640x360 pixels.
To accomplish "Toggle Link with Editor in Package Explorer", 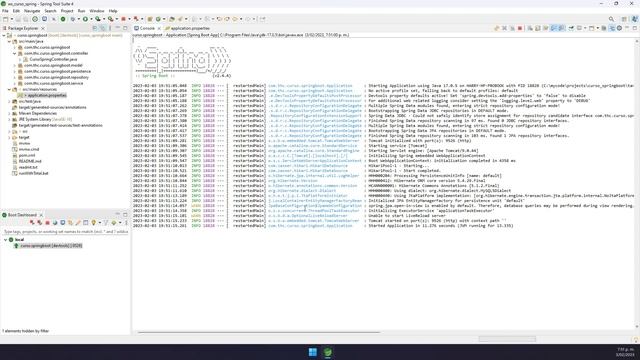I will point(102,28).
